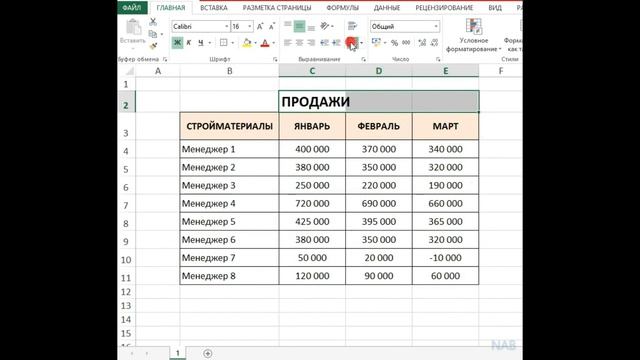Merge and center the selected cells
This screenshot has width=640, height=360.
point(351,42)
